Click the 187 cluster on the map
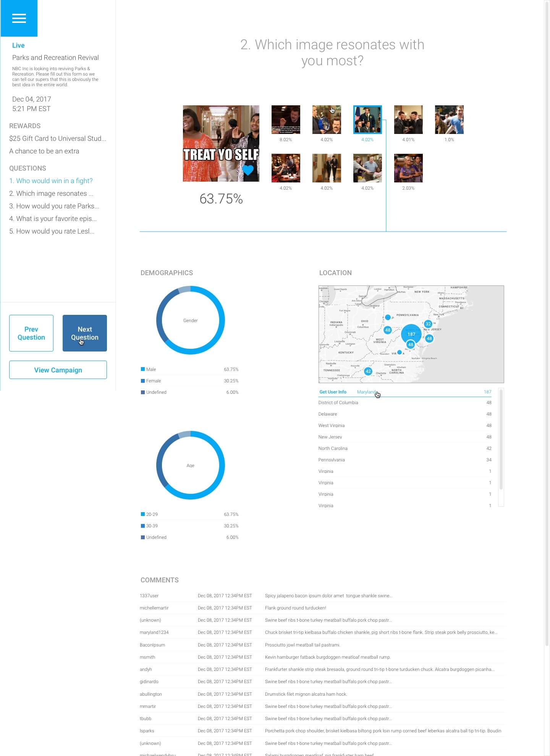 point(411,334)
